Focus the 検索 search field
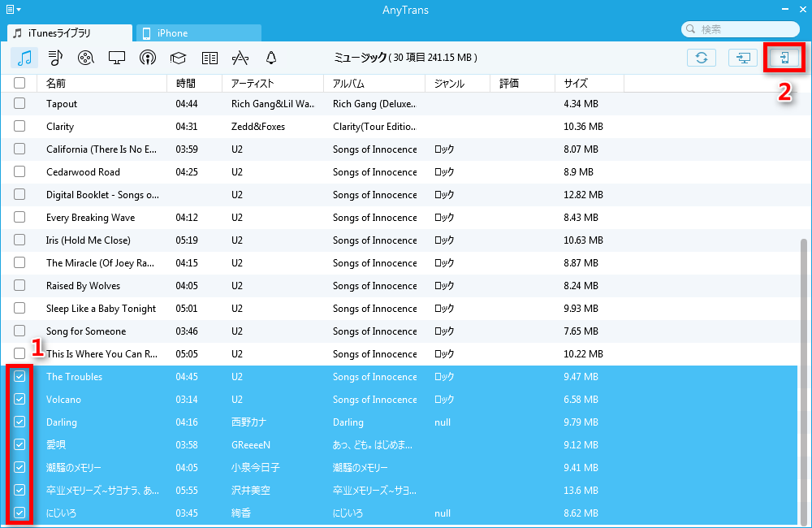 tap(741, 29)
